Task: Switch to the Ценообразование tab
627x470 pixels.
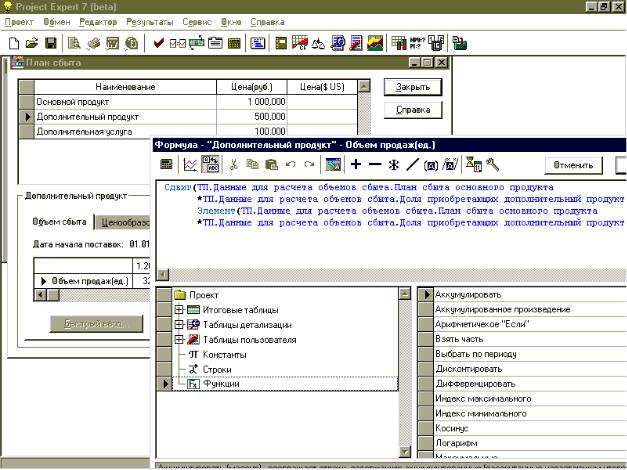Action: point(123,222)
